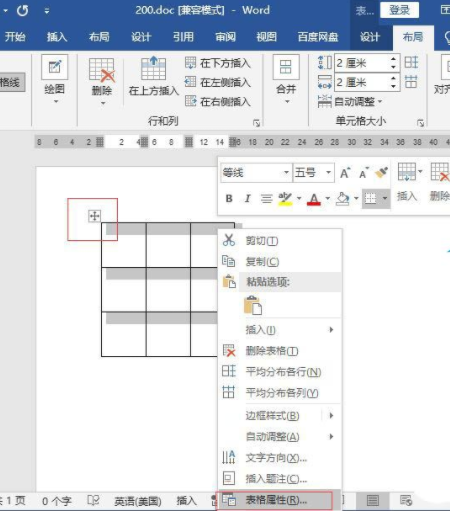
Task: Switch to print layout view icon
Action: coord(372,500)
